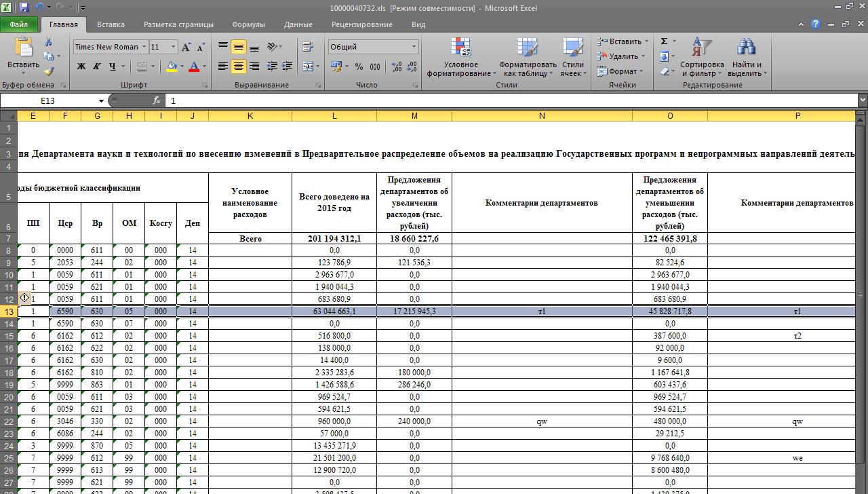The width and height of the screenshot is (868, 494).
Task: Click the Copy icon in Буфер обмена
Action: 49,56
